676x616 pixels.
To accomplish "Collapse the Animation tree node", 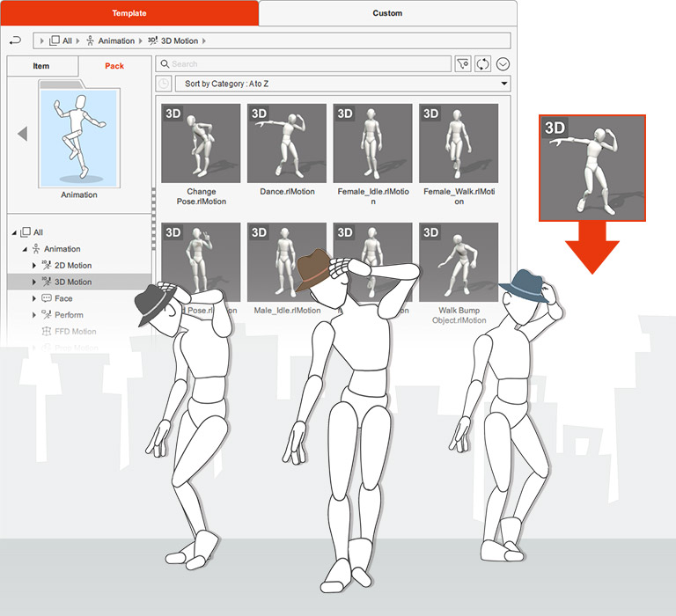I will tap(25, 249).
